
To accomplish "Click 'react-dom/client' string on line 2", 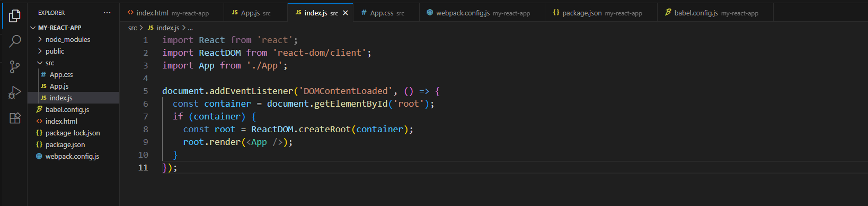I will tap(319, 53).
